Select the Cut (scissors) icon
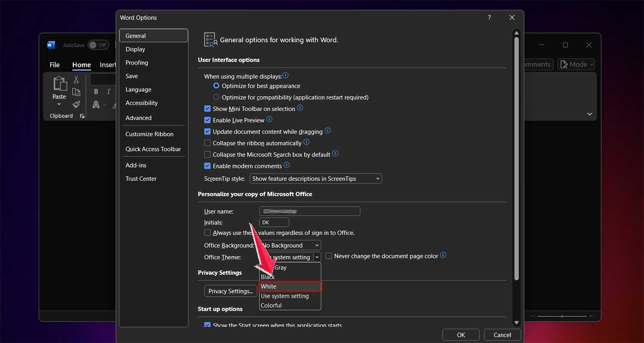The height and width of the screenshot is (343, 644). [x=76, y=79]
